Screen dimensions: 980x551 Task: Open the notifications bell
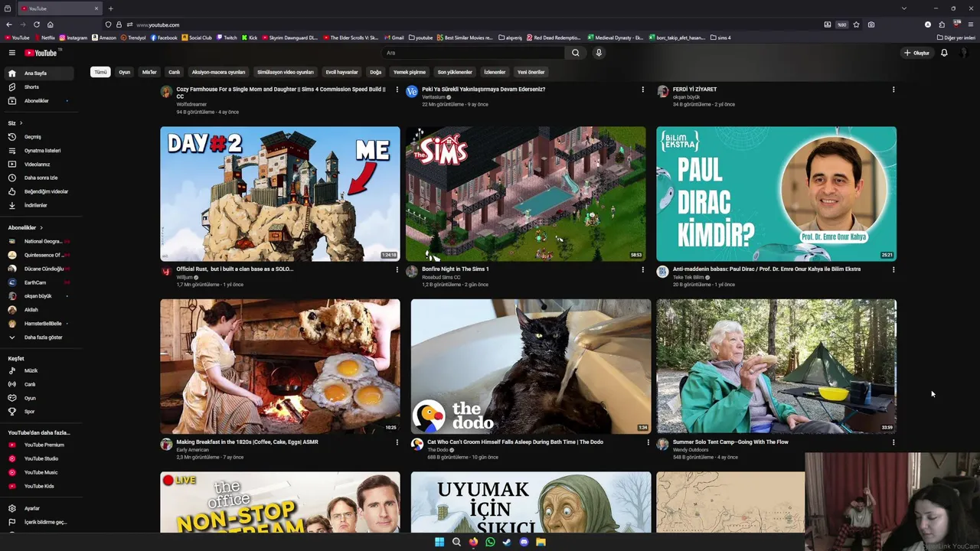[944, 53]
